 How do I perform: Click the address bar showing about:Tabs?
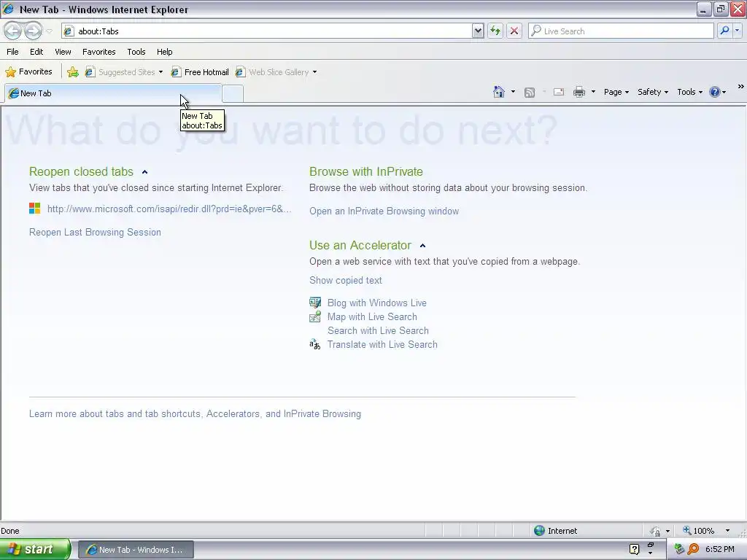point(267,31)
